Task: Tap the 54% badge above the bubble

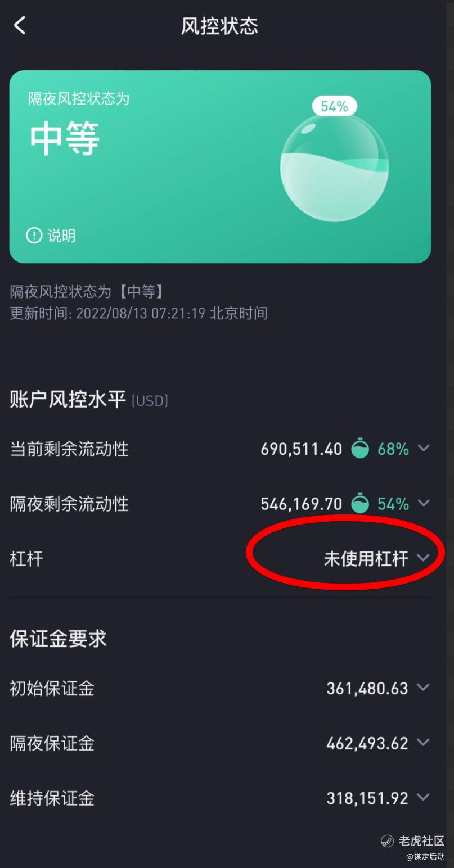Action: (334, 106)
